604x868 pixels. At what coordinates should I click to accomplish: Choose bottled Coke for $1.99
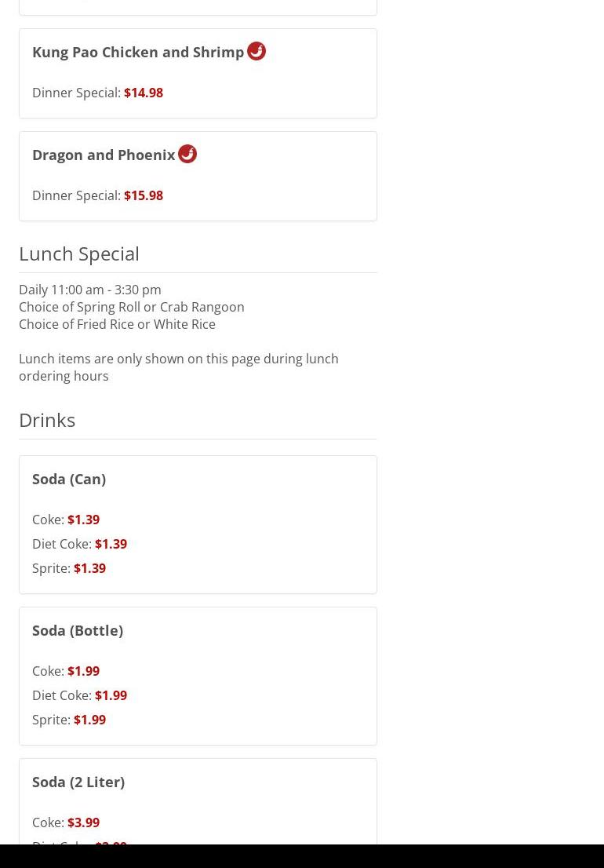click(66, 671)
